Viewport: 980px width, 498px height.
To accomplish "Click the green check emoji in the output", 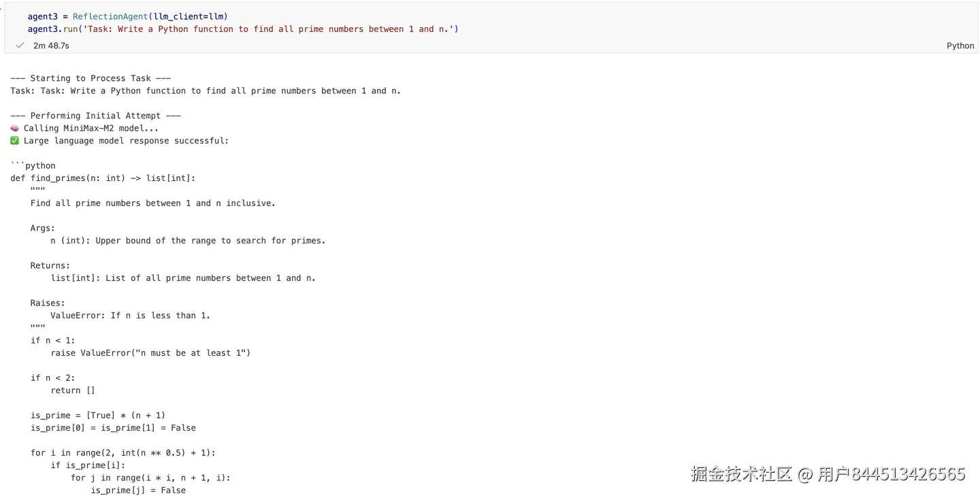I will tap(15, 141).
